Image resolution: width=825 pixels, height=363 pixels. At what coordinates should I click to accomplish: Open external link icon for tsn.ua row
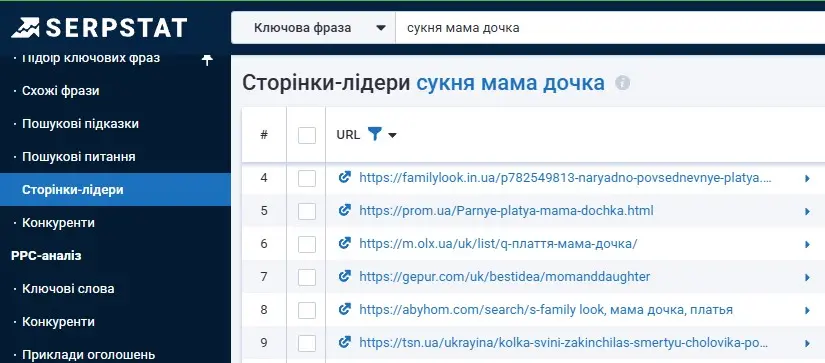tap(345, 342)
